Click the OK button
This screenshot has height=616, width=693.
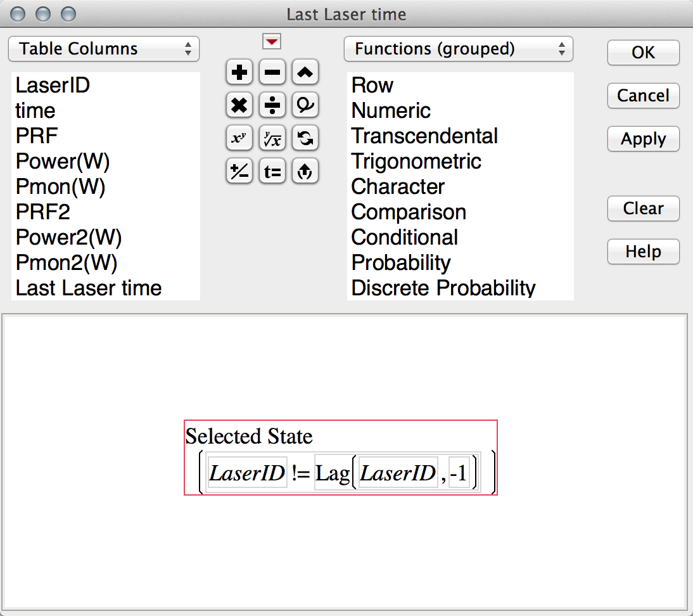(x=643, y=53)
